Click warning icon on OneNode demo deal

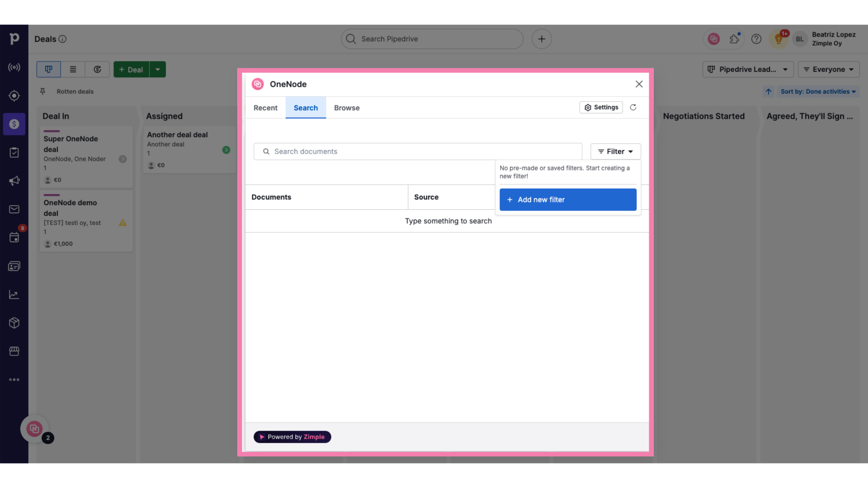(x=123, y=223)
